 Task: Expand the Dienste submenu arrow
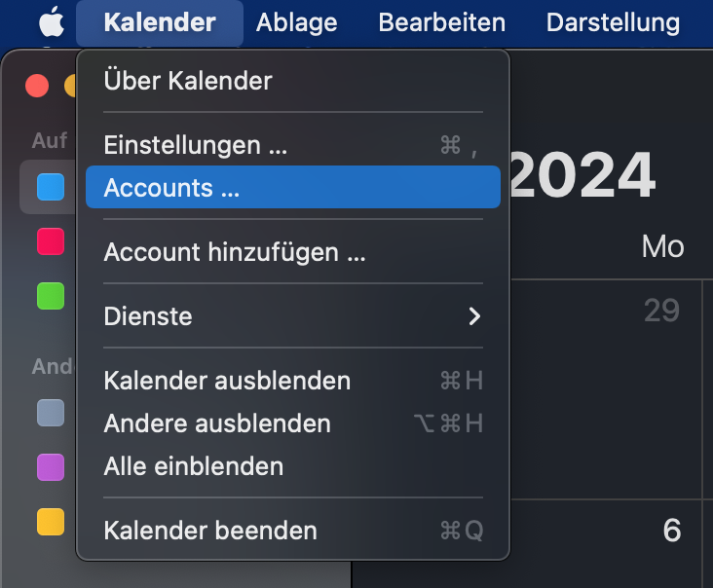point(474,316)
